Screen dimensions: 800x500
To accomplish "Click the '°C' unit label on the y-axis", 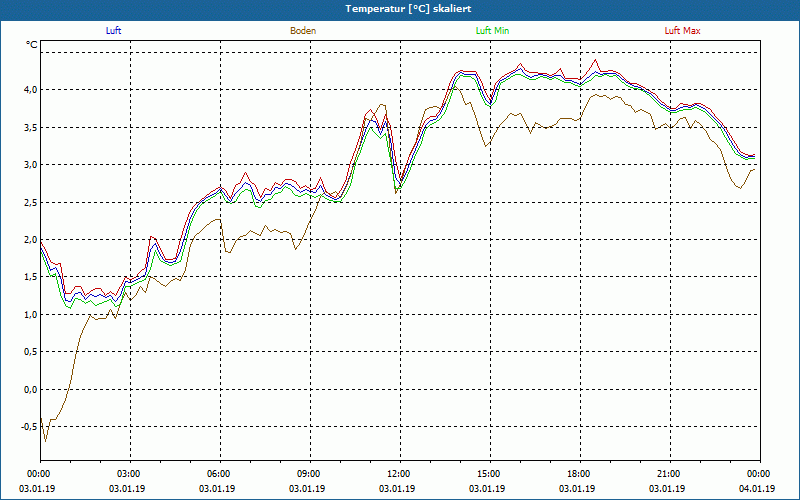I will tap(32, 45).
